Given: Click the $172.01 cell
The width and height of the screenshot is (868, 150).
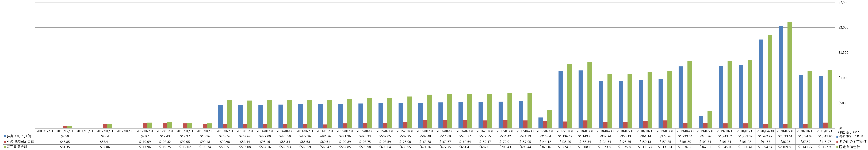Looking at the screenshot, I should pyautogui.click(x=505, y=142).
